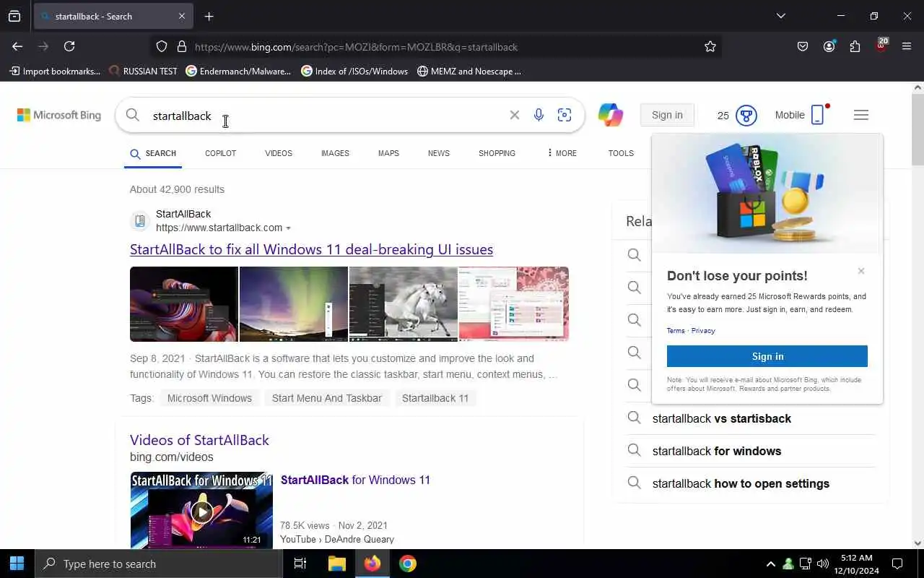Viewport: 924px width, 578px height.
Task: Open the TOOLS option
Action: 621,153
